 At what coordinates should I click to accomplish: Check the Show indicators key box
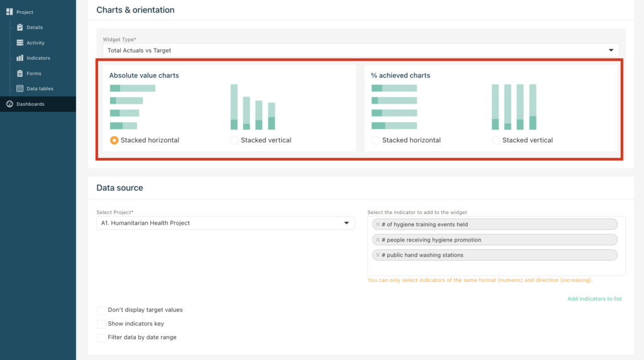(101, 324)
